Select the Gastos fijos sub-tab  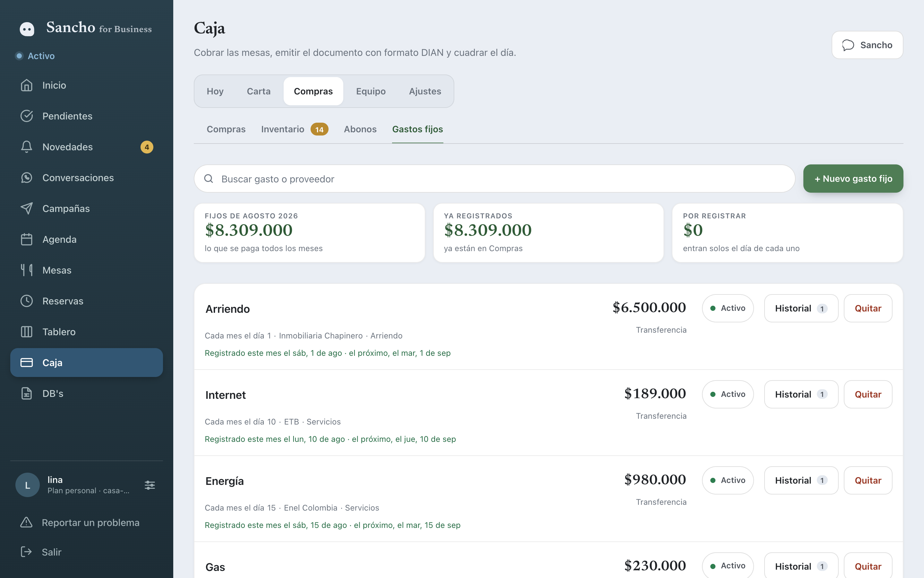click(417, 129)
